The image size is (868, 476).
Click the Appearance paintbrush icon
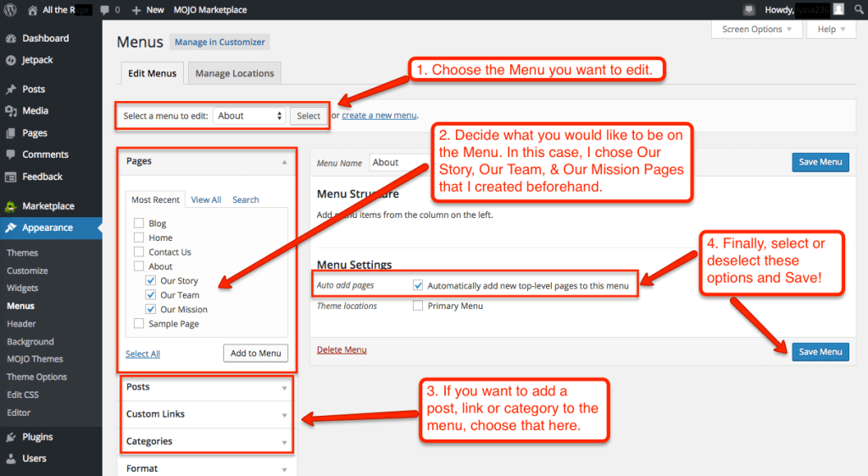10,227
